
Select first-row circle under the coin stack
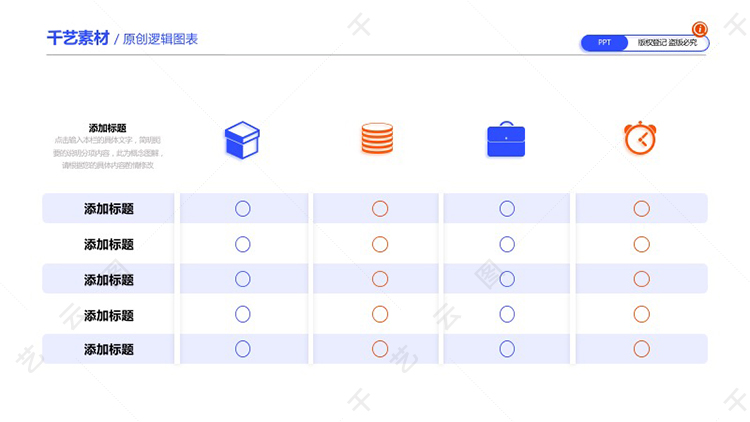(x=380, y=209)
